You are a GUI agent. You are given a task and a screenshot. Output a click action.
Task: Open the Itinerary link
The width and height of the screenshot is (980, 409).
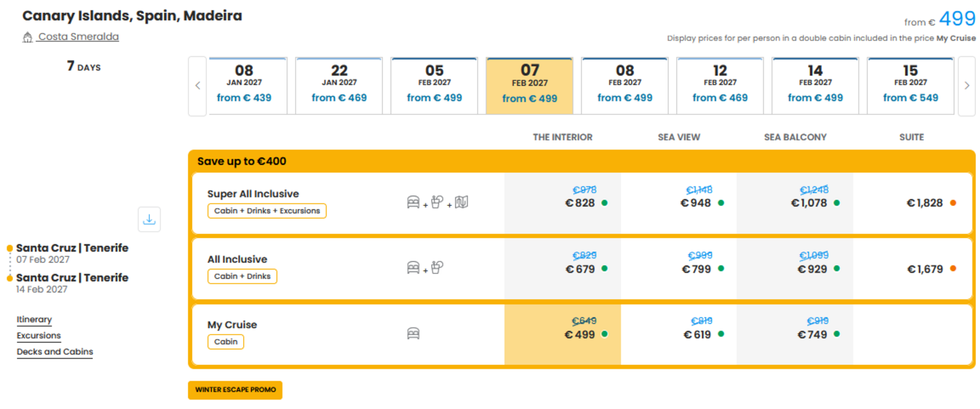pyautogui.click(x=34, y=320)
